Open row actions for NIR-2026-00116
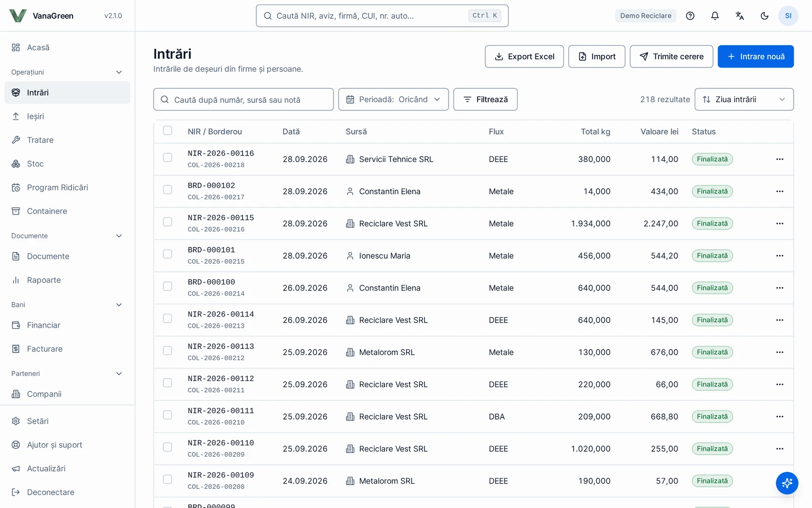The width and height of the screenshot is (812, 508). (780, 159)
